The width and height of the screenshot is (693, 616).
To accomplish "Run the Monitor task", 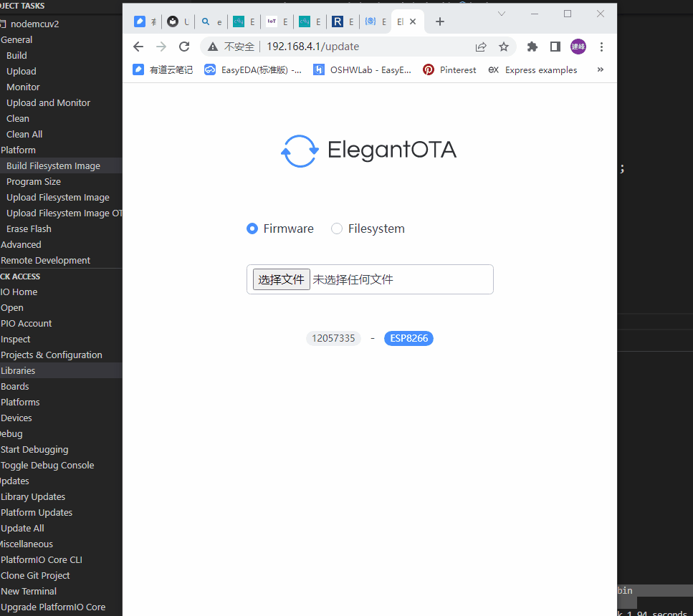I will coord(23,87).
